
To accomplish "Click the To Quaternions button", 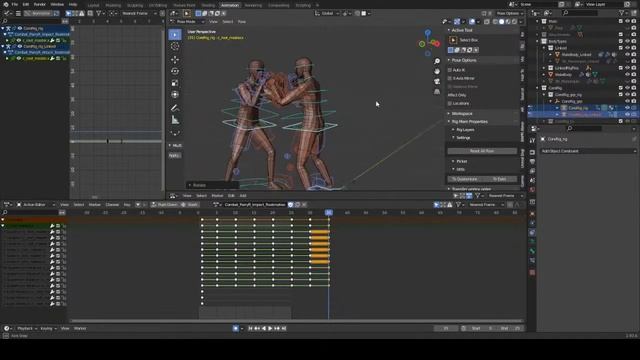I will tap(465, 179).
